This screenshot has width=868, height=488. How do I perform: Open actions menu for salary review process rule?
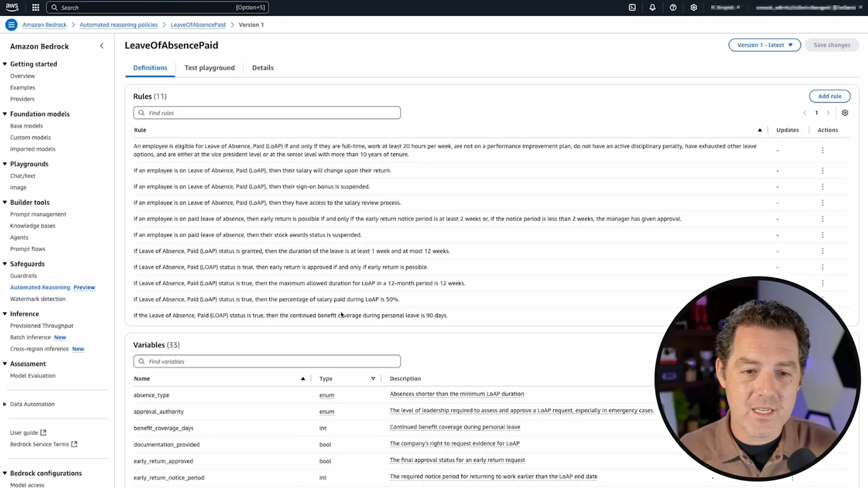pyautogui.click(x=822, y=203)
